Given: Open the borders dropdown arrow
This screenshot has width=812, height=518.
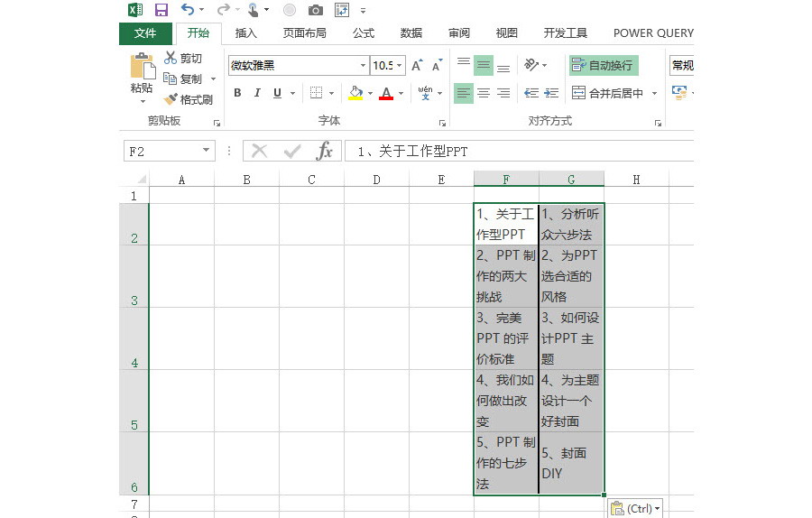Looking at the screenshot, I should [331, 93].
